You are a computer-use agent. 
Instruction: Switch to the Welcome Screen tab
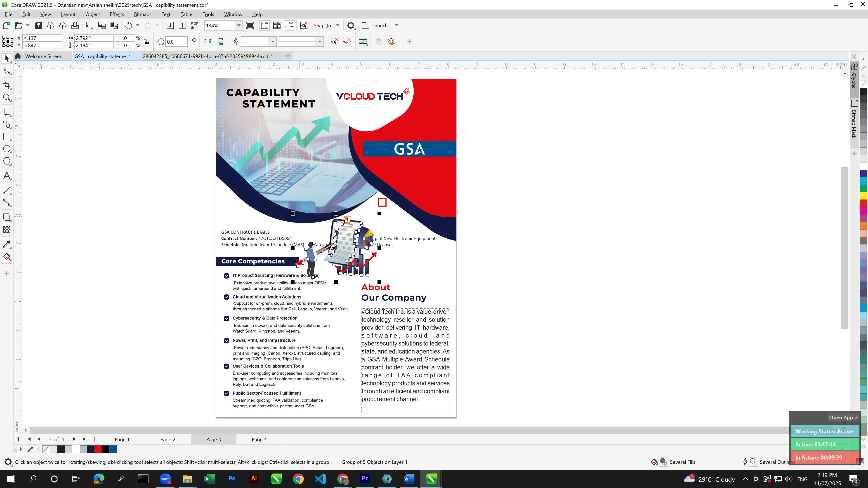coord(43,56)
